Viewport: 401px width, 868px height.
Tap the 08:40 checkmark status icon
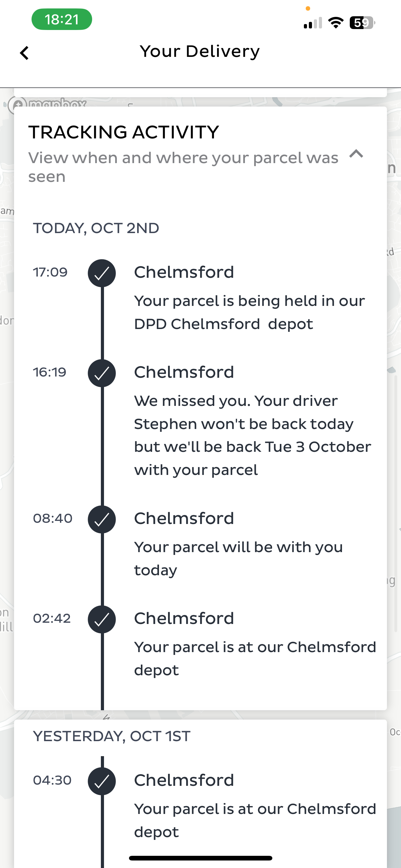click(x=102, y=519)
